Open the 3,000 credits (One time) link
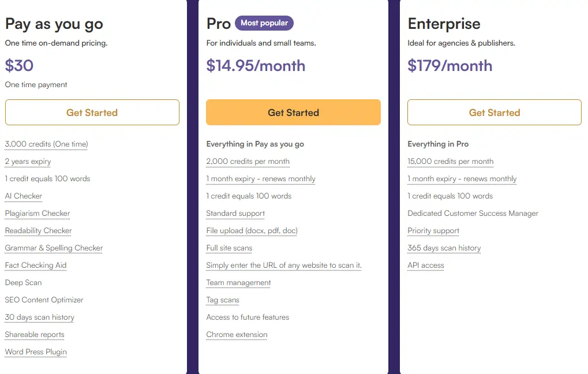 coord(46,144)
